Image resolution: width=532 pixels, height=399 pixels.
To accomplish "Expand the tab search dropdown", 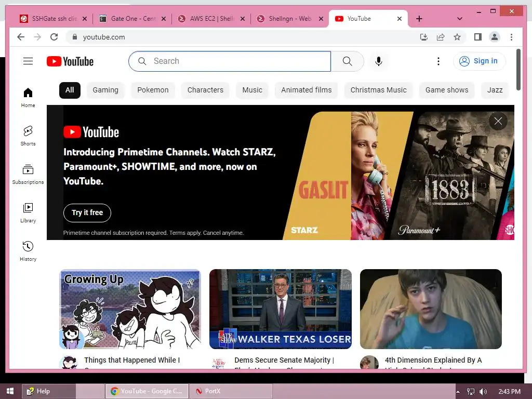I will 459,19.
